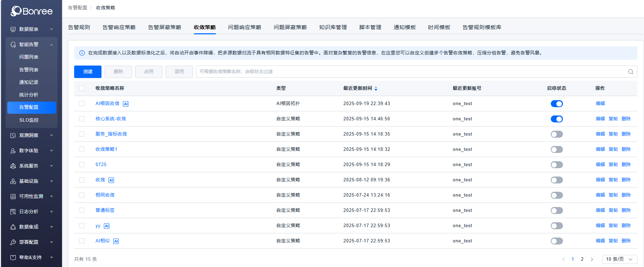Open the 10 条/页 page size dropdown
Viewport: 644px width, 267px height.
[619, 259]
